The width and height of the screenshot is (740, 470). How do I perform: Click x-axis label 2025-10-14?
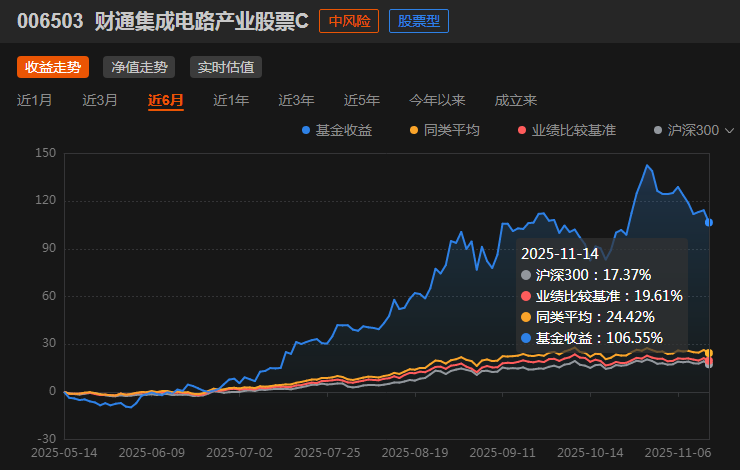(590, 453)
